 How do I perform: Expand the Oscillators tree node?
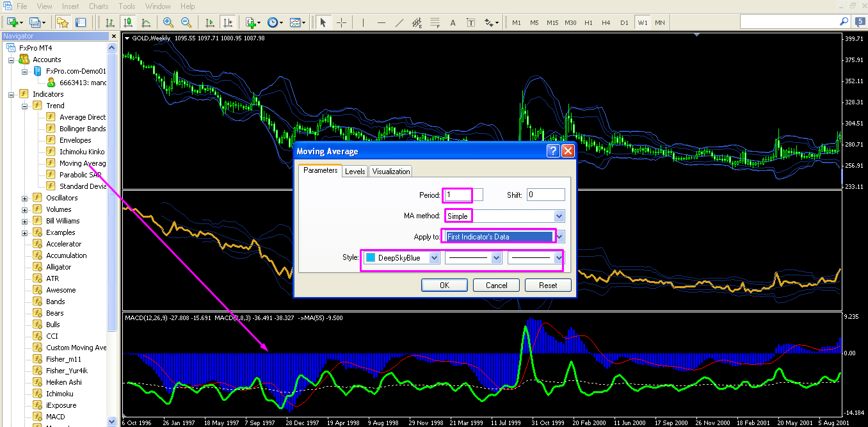pyautogui.click(x=25, y=198)
